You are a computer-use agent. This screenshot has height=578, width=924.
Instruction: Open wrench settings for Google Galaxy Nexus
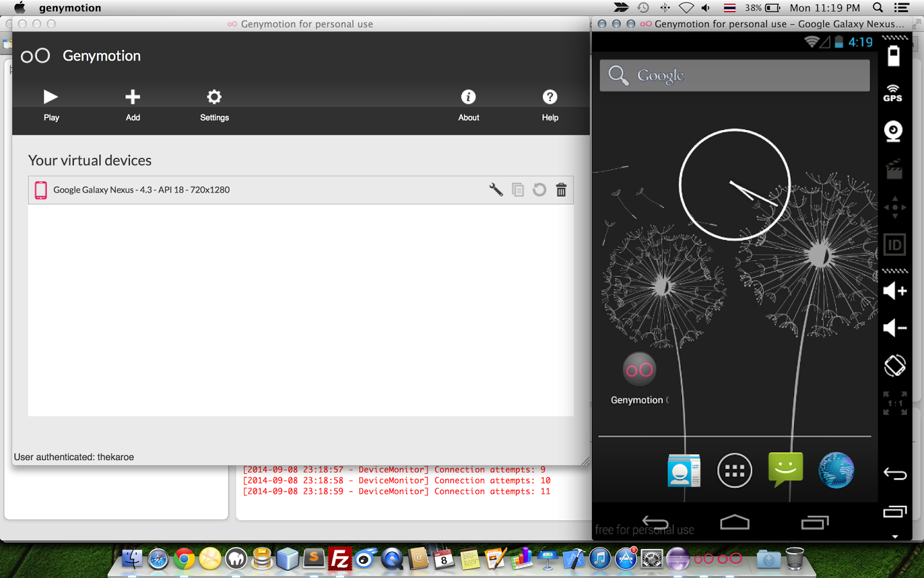click(x=496, y=190)
